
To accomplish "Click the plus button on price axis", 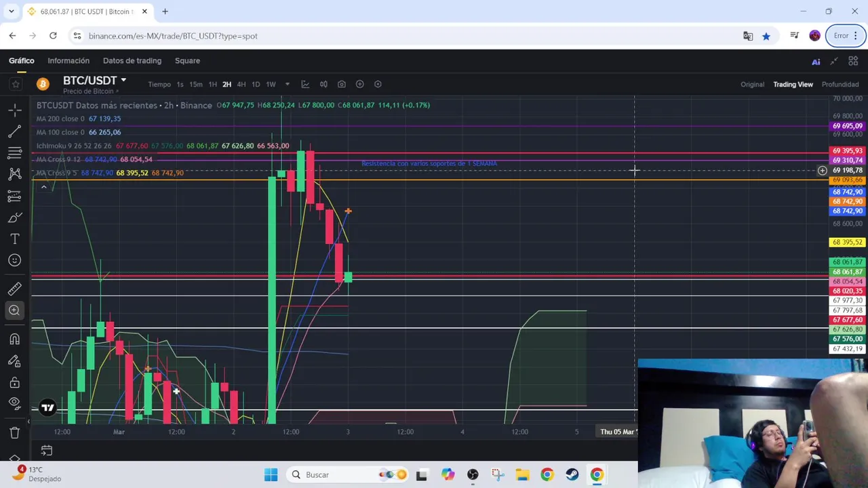I will point(822,171).
